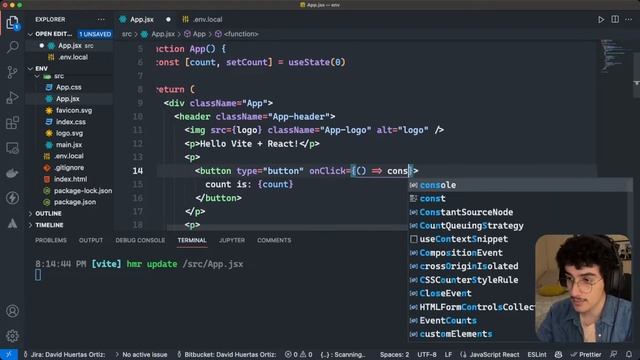Collapse the ENV workspace folder
The image size is (640, 360).
(30, 69)
